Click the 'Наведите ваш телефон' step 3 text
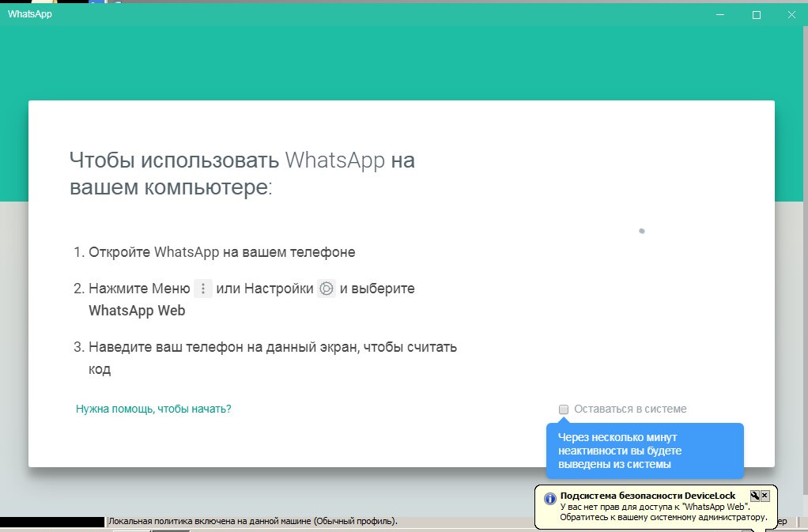 click(x=273, y=358)
